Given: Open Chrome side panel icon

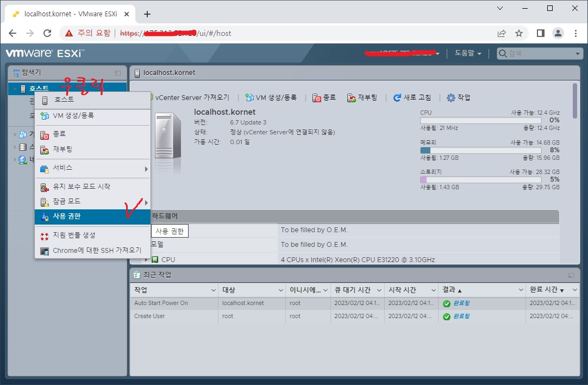Looking at the screenshot, I should tap(540, 33).
